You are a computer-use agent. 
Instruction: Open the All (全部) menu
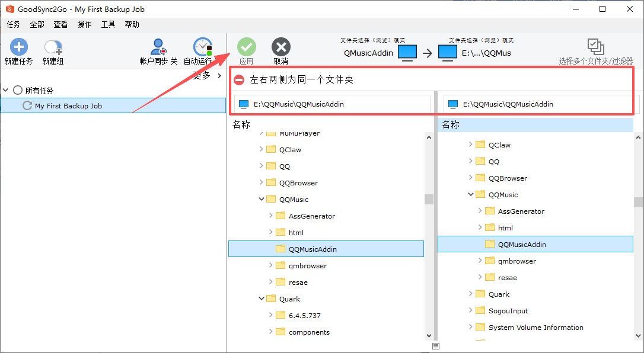coord(37,25)
